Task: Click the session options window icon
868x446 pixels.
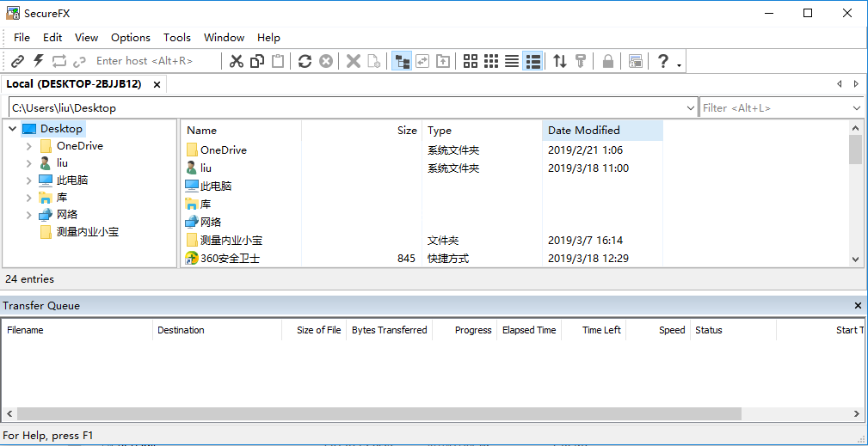Action: point(636,61)
